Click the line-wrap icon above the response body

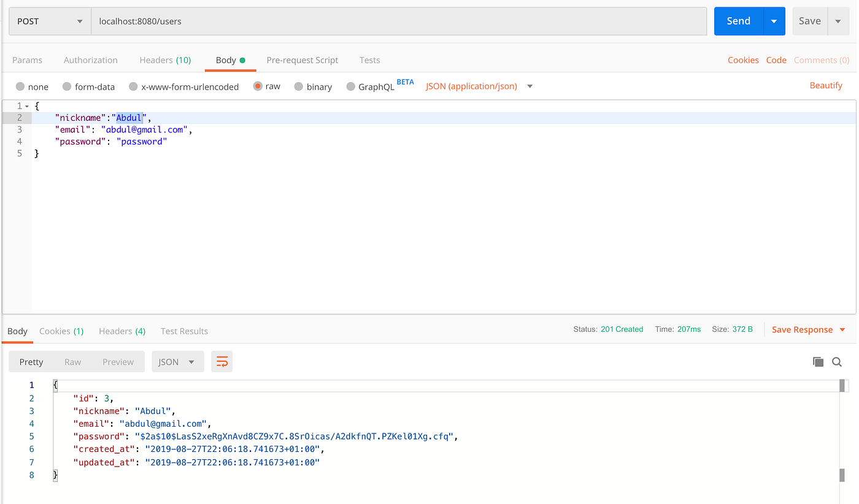(x=221, y=361)
